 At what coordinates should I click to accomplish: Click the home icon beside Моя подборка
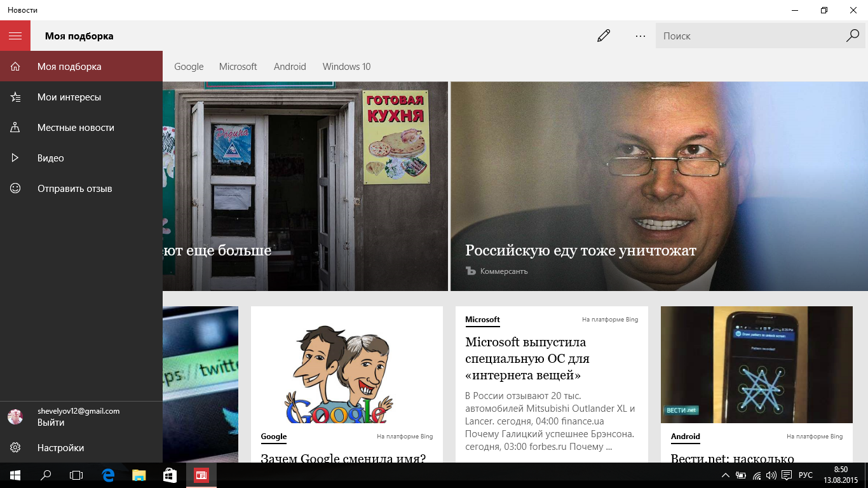(15, 67)
